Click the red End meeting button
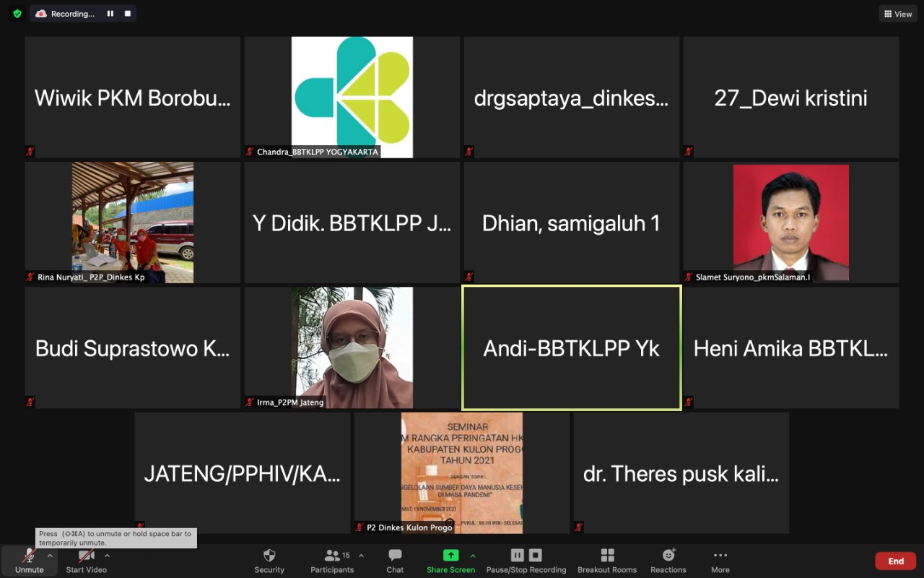Screen dimensions: 924x578 coord(896,561)
